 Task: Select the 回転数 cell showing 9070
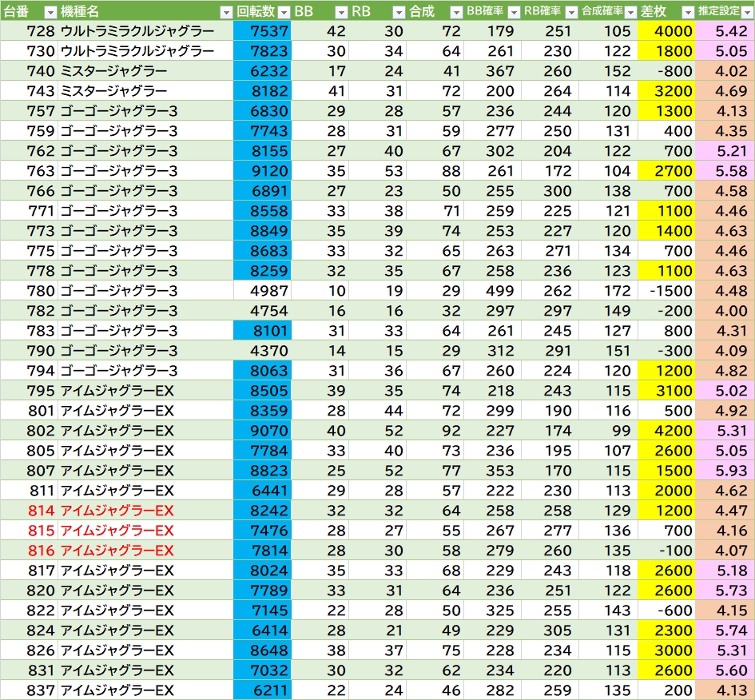pos(262,431)
